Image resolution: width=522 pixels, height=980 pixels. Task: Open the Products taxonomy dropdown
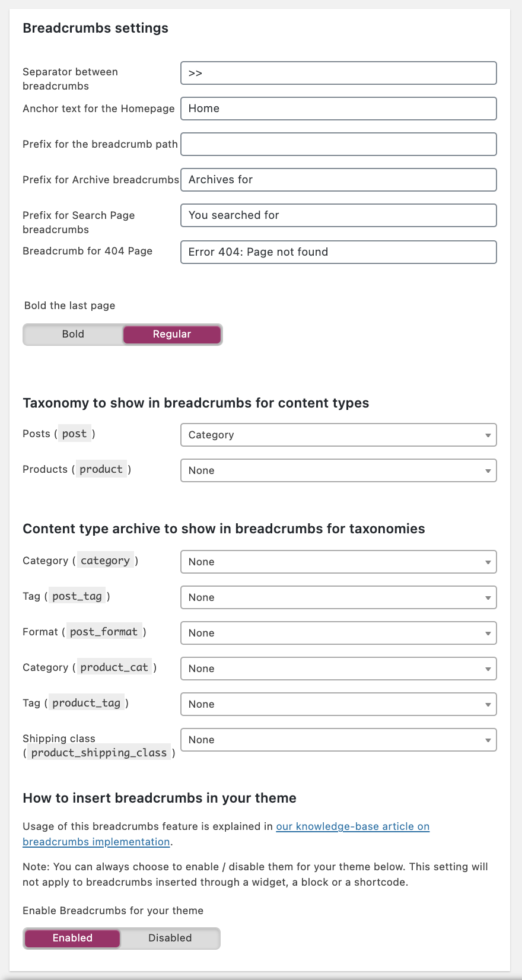pos(338,470)
